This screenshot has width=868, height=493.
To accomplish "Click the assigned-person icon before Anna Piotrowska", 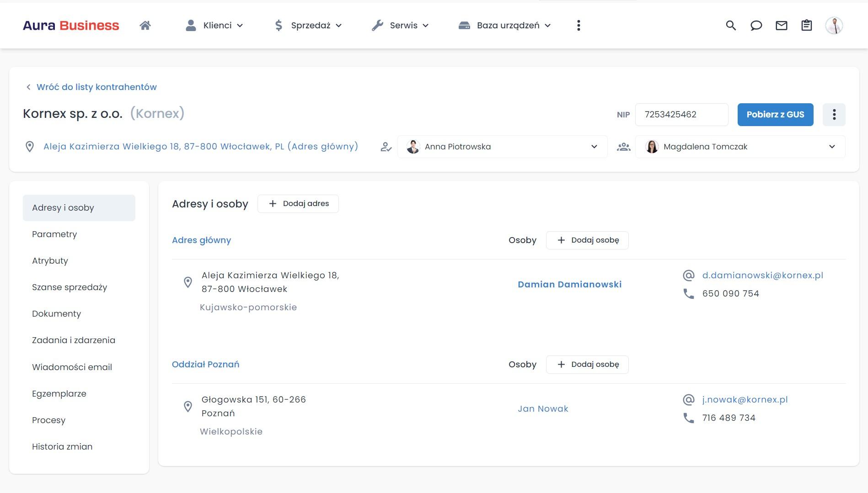I will [386, 147].
